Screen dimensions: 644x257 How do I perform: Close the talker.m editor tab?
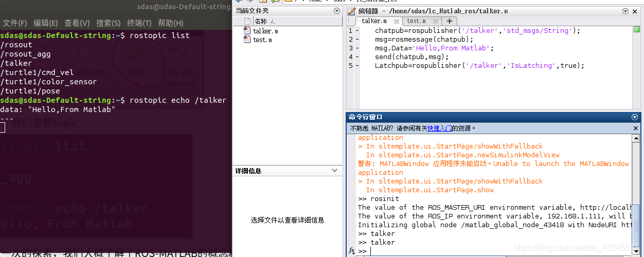398,21
